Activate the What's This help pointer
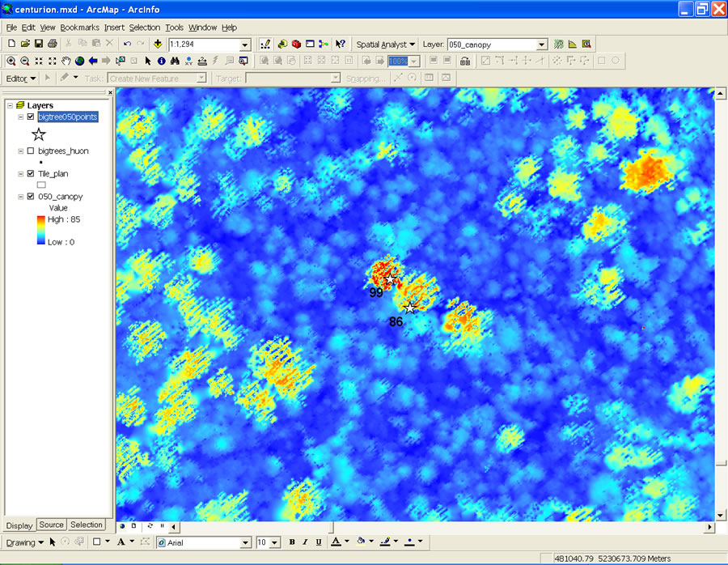 click(x=341, y=45)
